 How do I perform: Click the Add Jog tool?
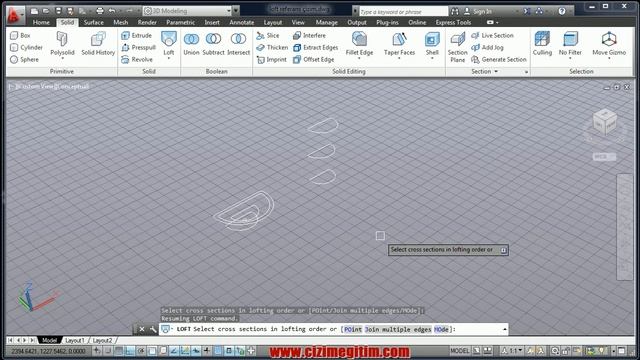(487, 47)
